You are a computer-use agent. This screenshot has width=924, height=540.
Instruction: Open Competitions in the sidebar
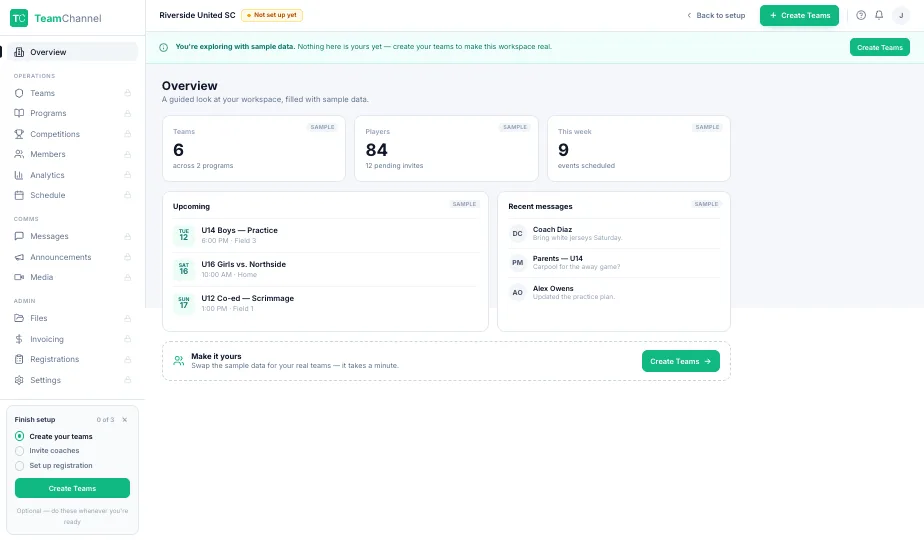72,134
